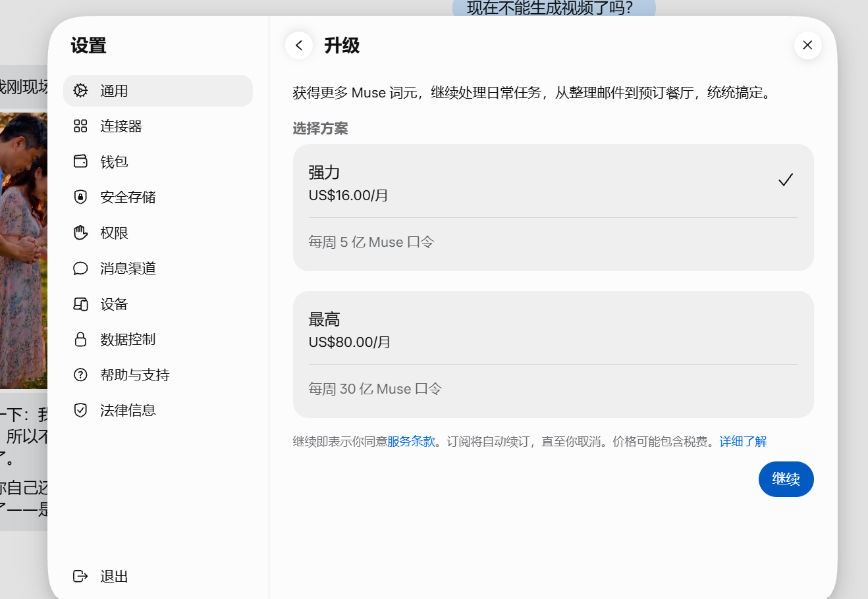The width and height of the screenshot is (868, 599).
Task: Open the 连接器 settings section
Action: [x=158, y=126]
